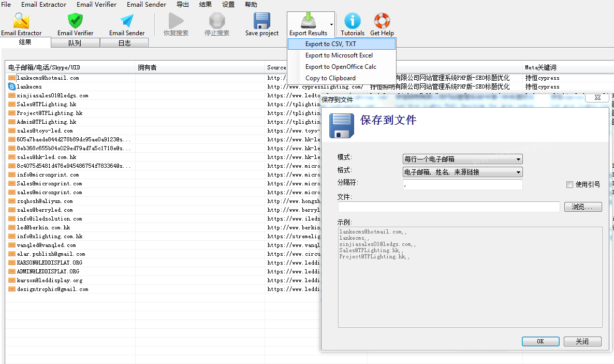Click the 关闭 button in dialog

(582, 341)
